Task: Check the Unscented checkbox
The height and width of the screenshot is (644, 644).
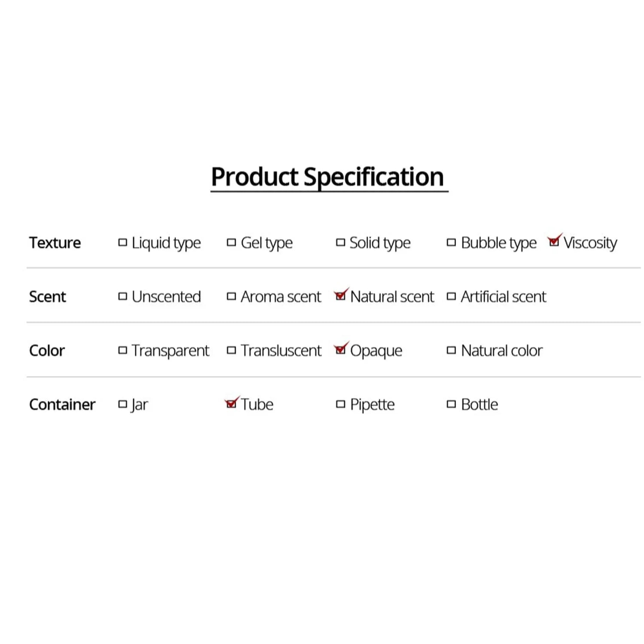Action: (123, 296)
